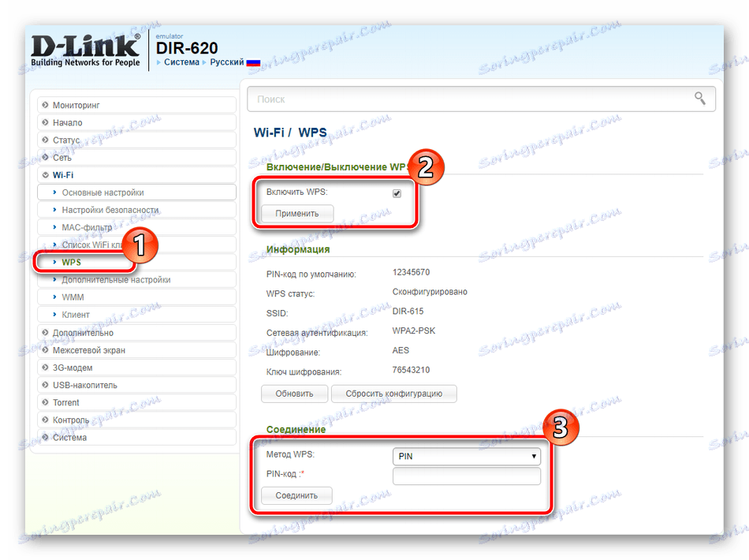Screen dimensions: 749x560
Task: Click into the PIN-код input field
Action: [466, 476]
